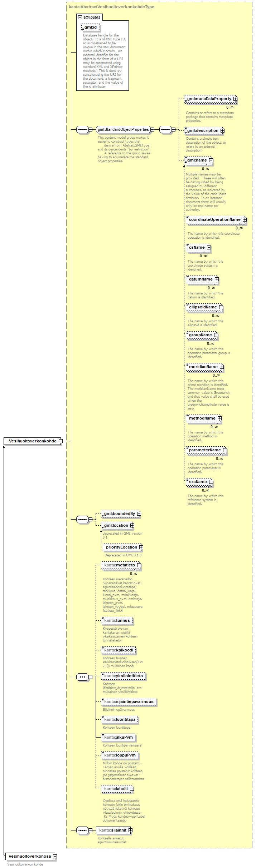Click sequence compositor beside kanta:sijainnit
256x868 pixels.
(x=82, y=830)
